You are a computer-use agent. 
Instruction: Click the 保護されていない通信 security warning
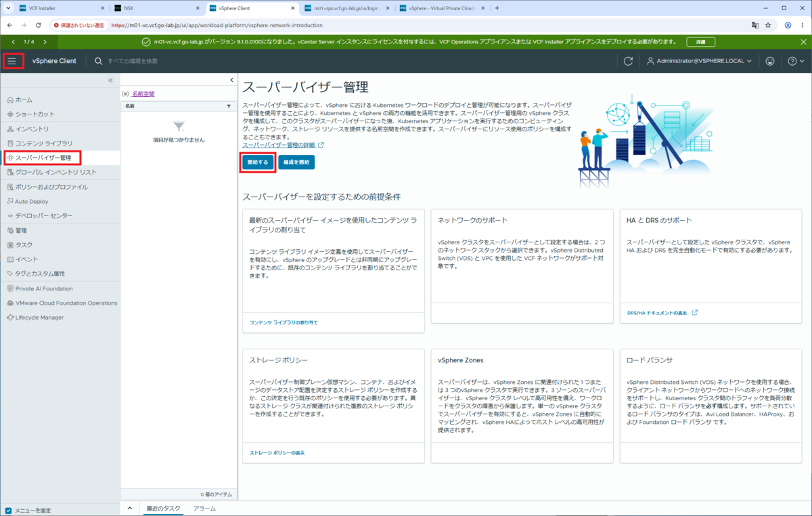tap(78, 25)
